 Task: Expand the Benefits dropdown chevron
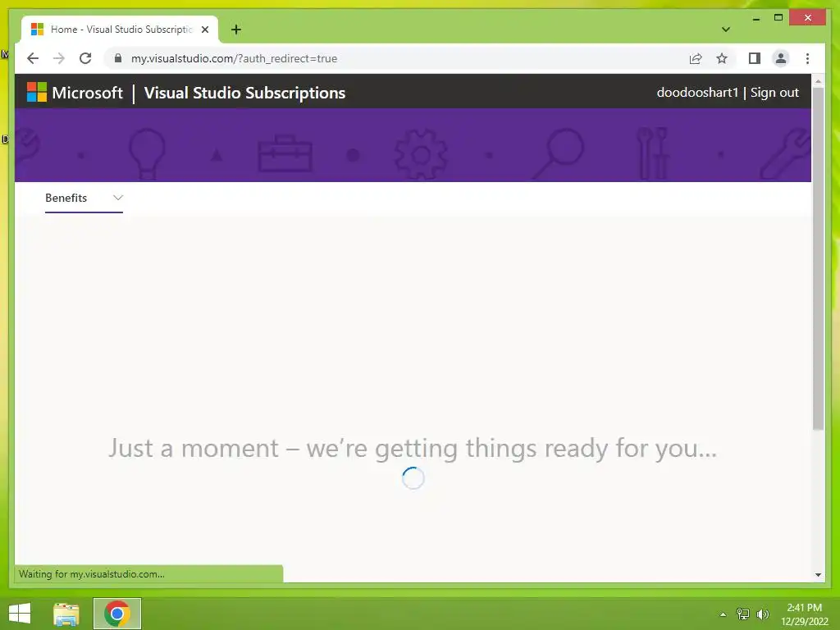point(118,198)
